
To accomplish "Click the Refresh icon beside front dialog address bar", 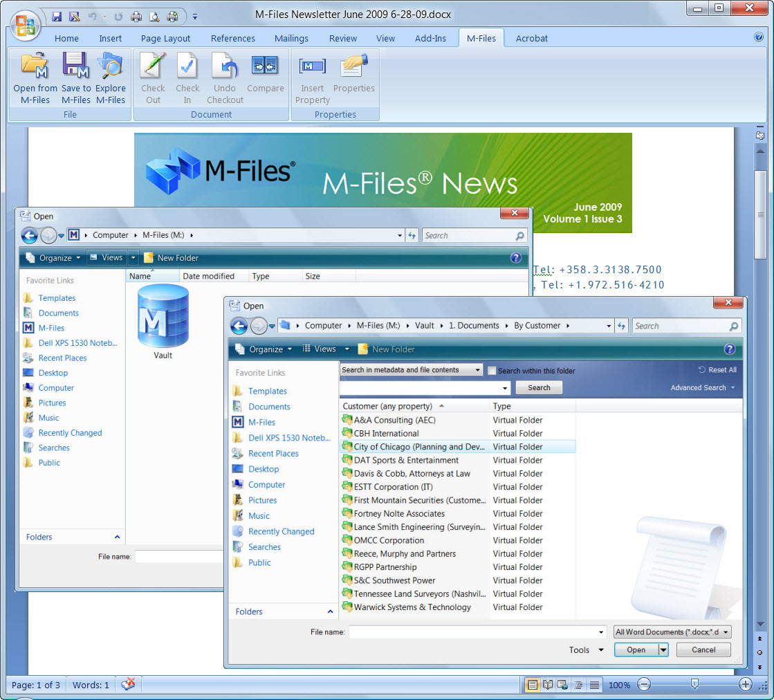I will point(621,326).
